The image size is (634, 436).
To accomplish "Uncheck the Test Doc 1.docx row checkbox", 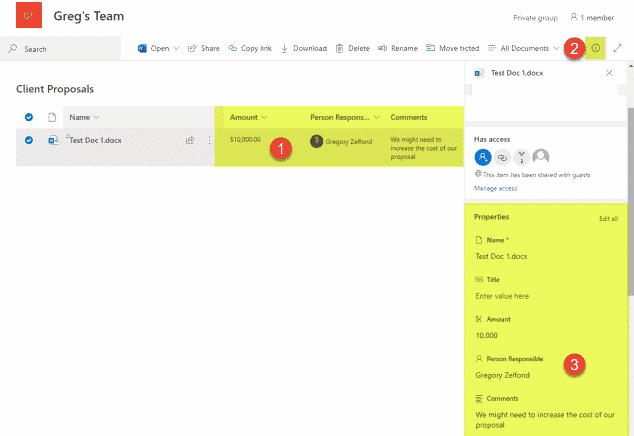I will click(x=29, y=140).
